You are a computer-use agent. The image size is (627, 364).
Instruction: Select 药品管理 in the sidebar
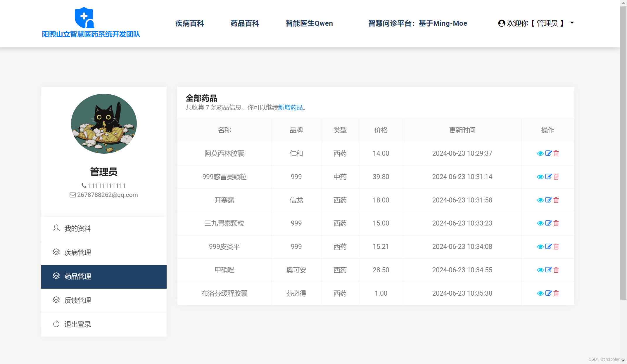click(104, 277)
